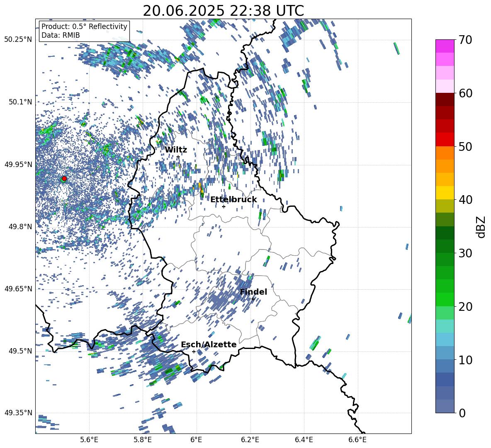
Task: Click the 20 colorbar tick label
Action: point(465,306)
